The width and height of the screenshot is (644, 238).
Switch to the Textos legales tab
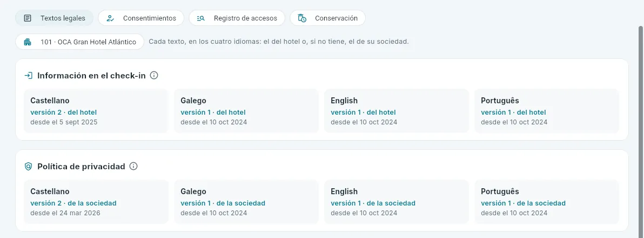click(x=54, y=18)
